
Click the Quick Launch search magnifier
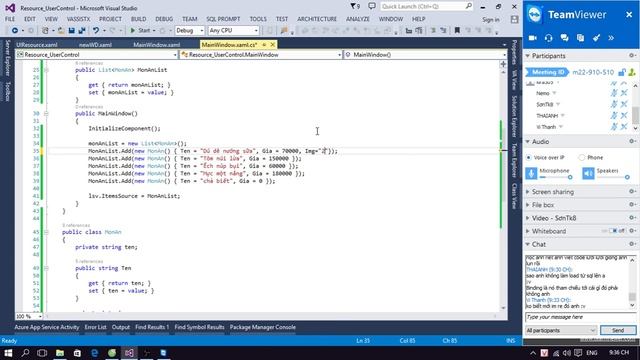(469, 7)
